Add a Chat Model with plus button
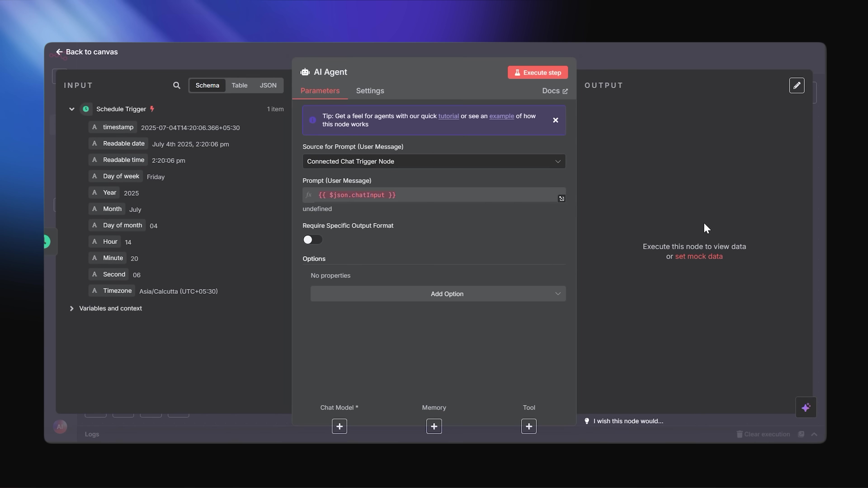Screen dimensions: 868x488 (339, 427)
